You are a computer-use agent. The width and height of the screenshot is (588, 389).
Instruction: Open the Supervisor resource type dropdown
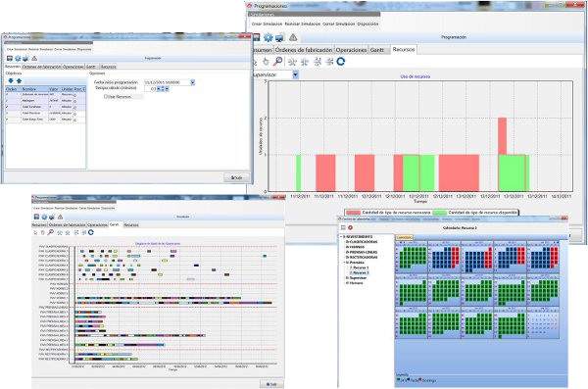(x=295, y=74)
